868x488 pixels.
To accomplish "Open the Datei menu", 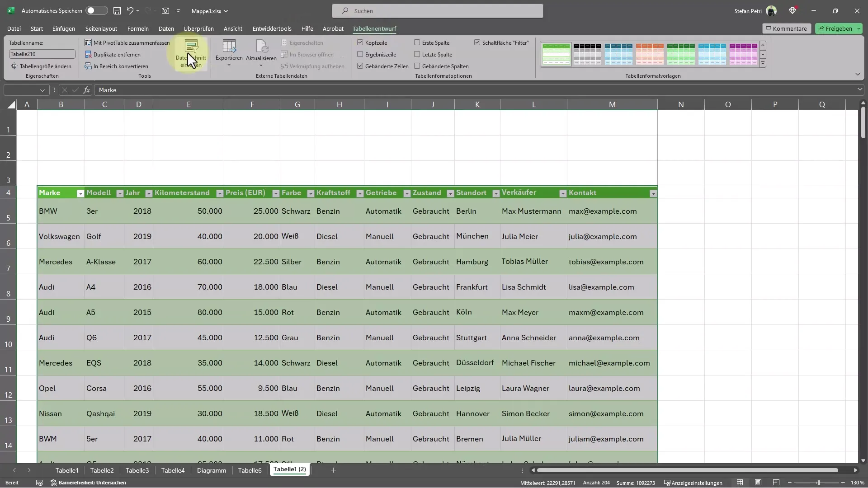I will [14, 28].
